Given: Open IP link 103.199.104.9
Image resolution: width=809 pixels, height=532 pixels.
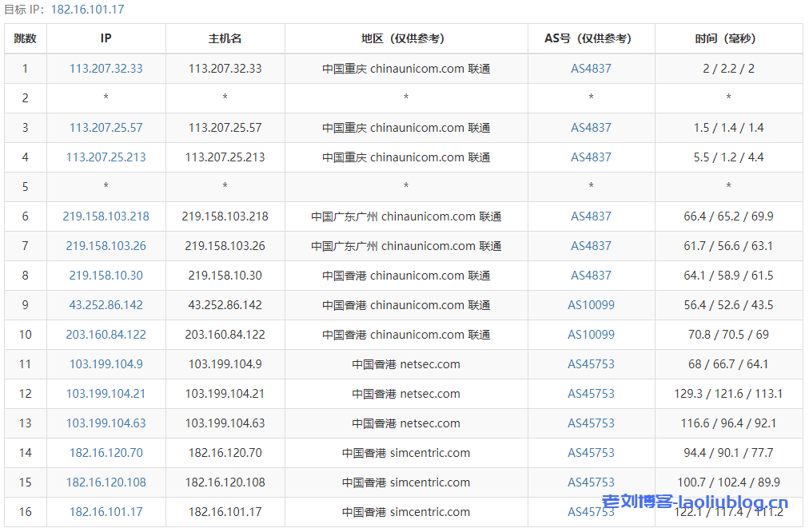Looking at the screenshot, I should point(106,364).
